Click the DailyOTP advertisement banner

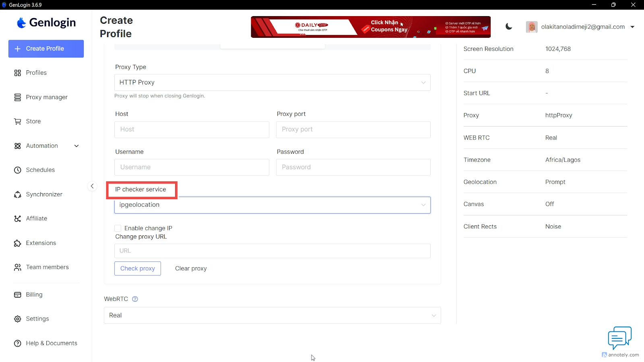coord(371,27)
